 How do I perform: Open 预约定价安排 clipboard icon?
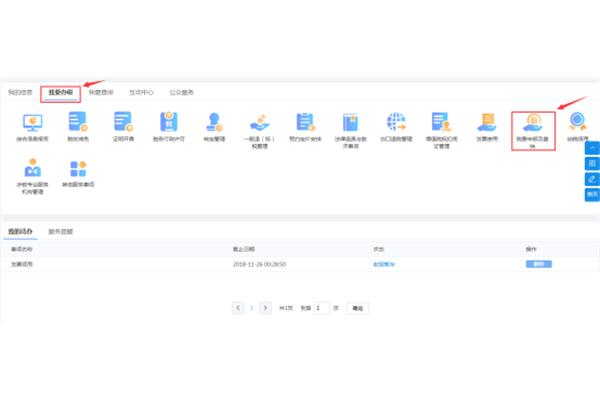click(305, 122)
